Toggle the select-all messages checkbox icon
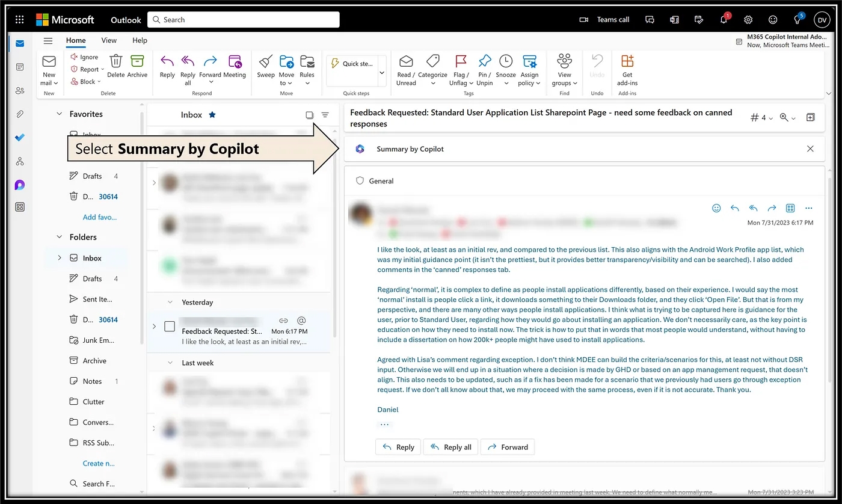This screenshot has height=504, width=842. point(309,115)
